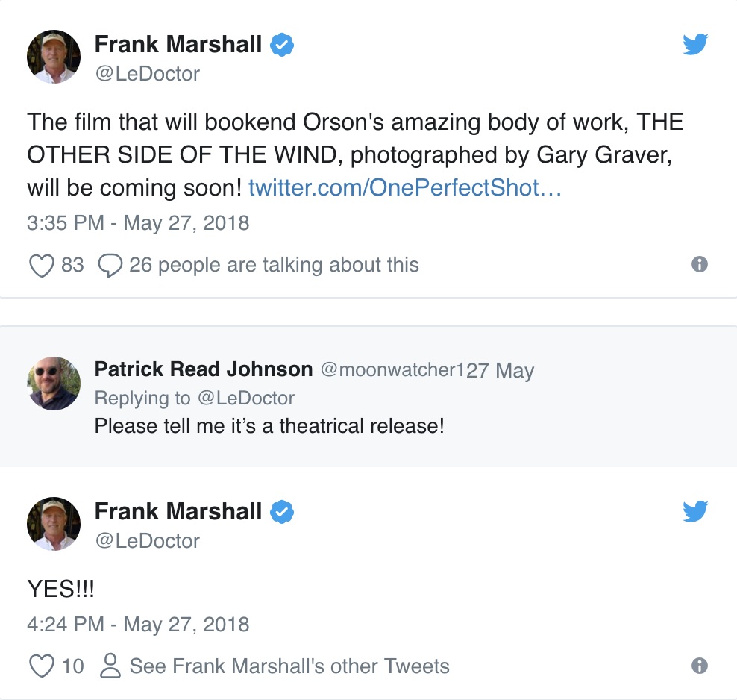Click the person icon beside See Frank Marshall's other Tweets
This screenshot has width=737, height=700.
tap(110, 666)
